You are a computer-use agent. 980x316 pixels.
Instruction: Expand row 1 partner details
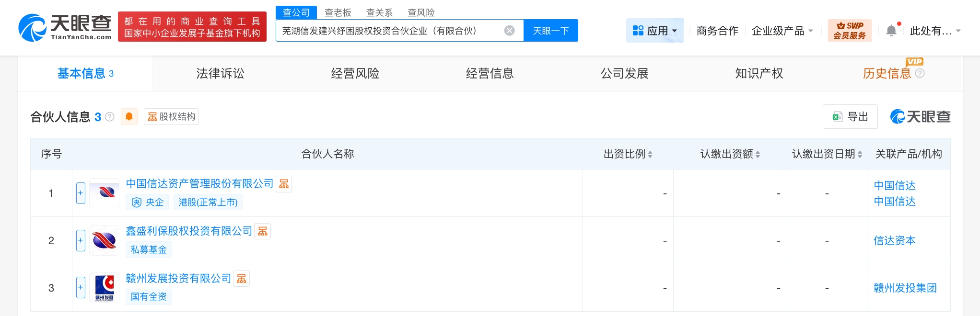pos(81,193)
